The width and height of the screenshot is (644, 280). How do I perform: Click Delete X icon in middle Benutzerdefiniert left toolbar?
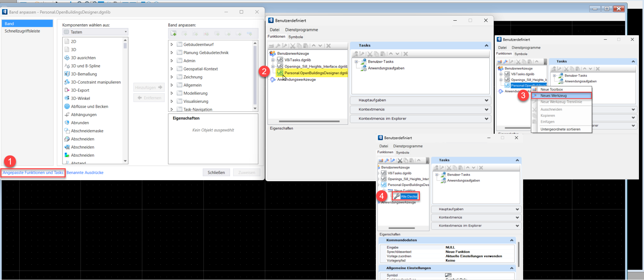(x=328, y=46)
